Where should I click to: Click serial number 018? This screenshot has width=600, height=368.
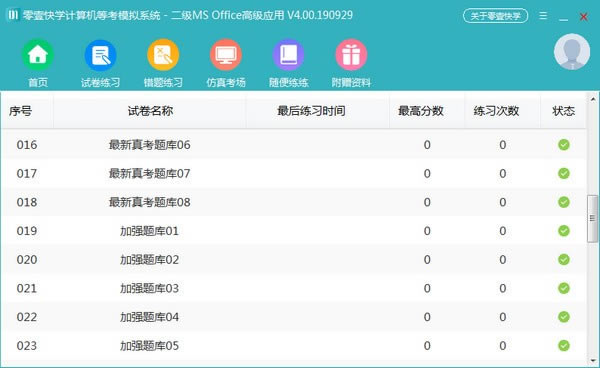click(x=27, y=202)
